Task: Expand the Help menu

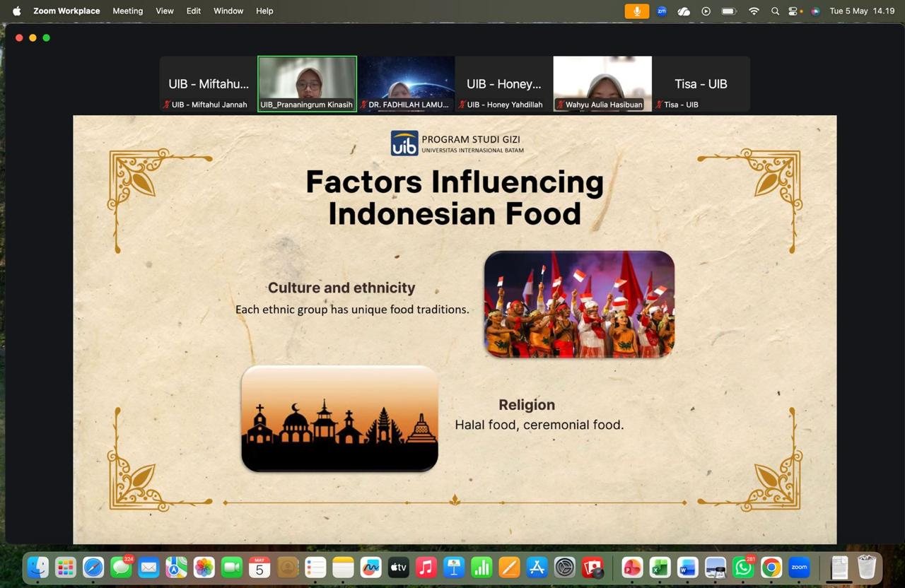Action: [x=264, y=11]
